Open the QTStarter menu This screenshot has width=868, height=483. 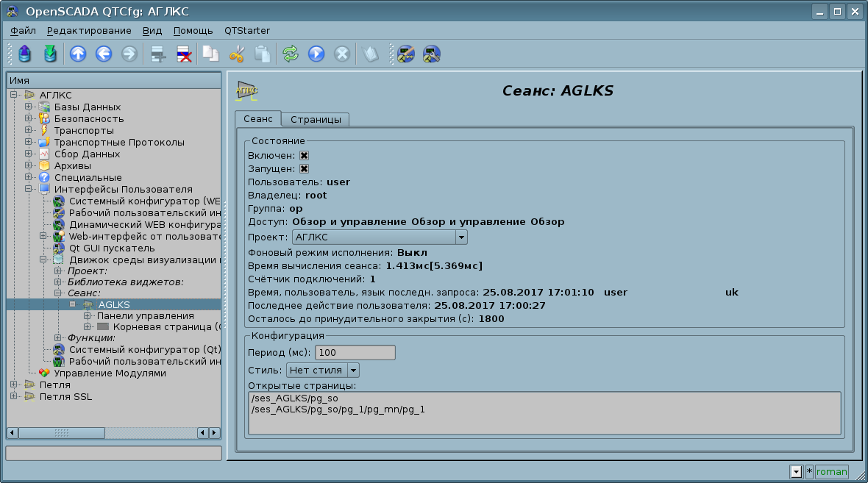tap(247, 31)
